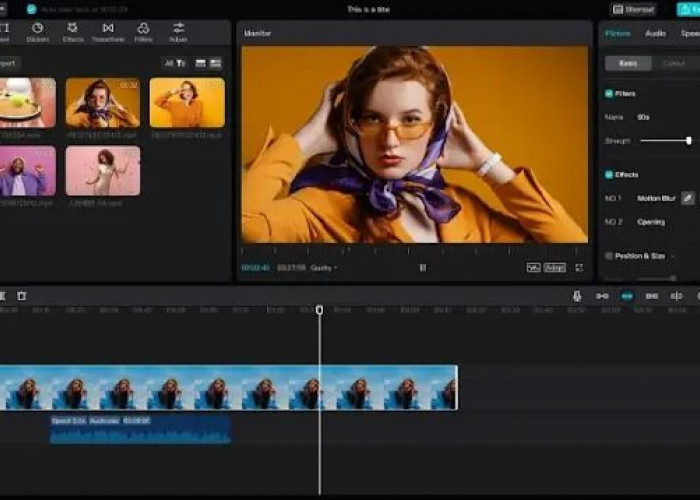Viewport: 700px width, 500px height.
Task: Click the Import button
Action: (9, 63)
